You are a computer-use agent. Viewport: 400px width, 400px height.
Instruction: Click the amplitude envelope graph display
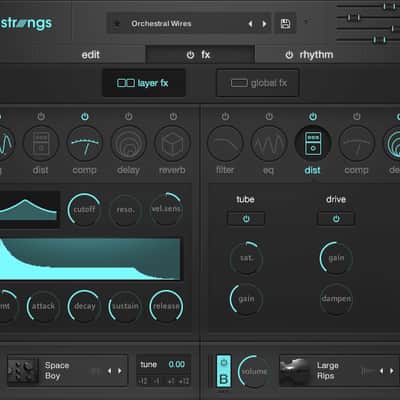coord(91,259)
